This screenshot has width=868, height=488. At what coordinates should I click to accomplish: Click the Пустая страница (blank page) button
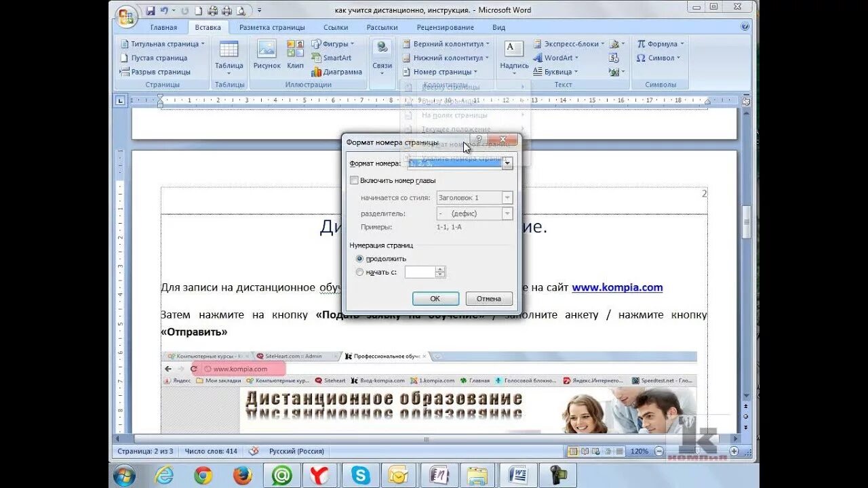(x=154, y=58)
